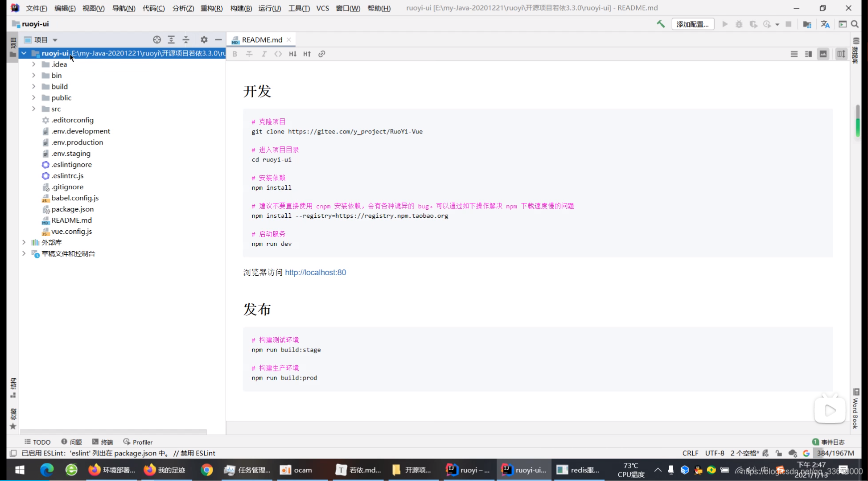
Task: Collapse all nodes in project panel
Action: click(186, 39)
